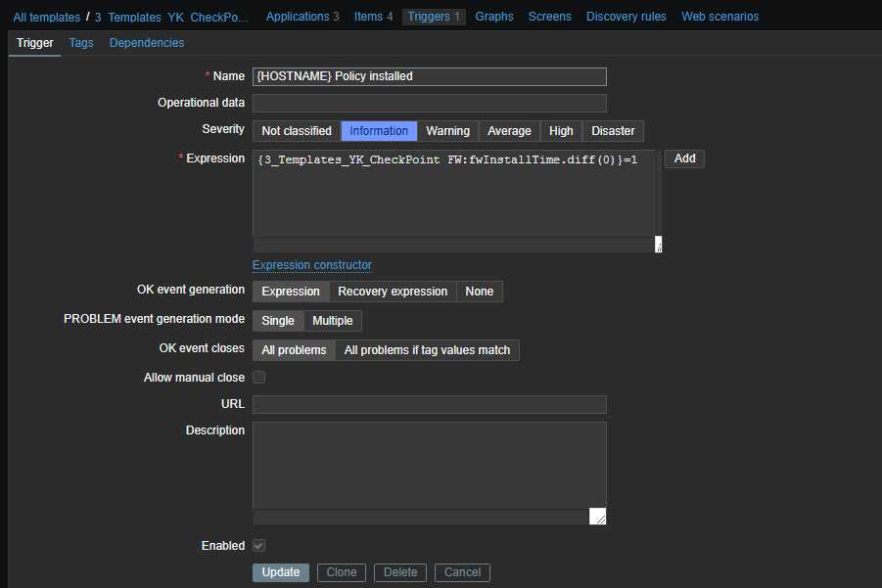Toggle Allow manual close checkbox

(x=258, y=378)
